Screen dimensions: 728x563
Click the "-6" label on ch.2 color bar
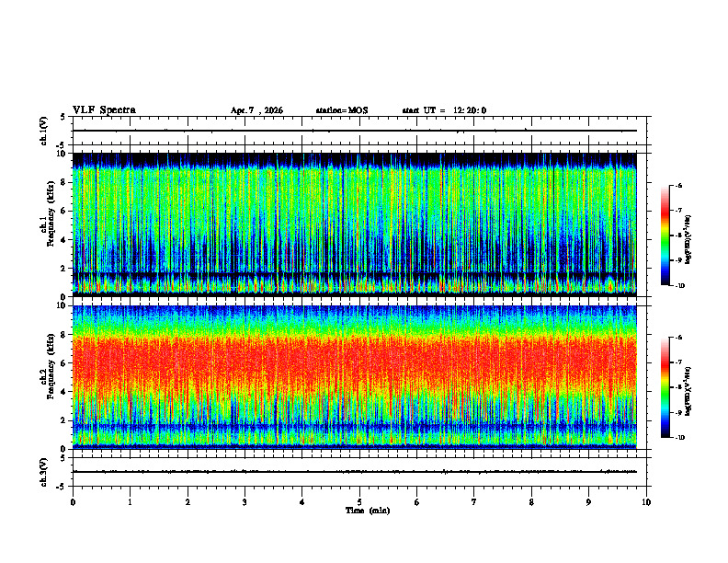coord(679,338)
